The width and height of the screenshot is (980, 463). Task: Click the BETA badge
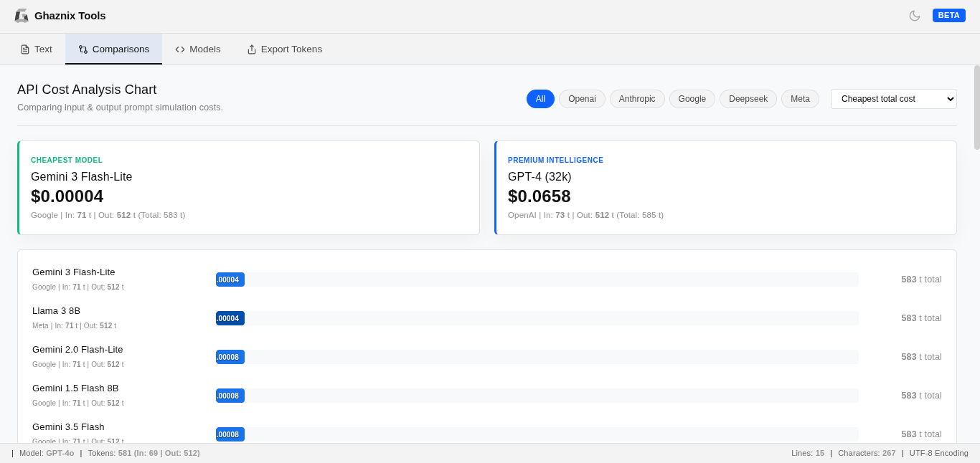pos(949,15)
